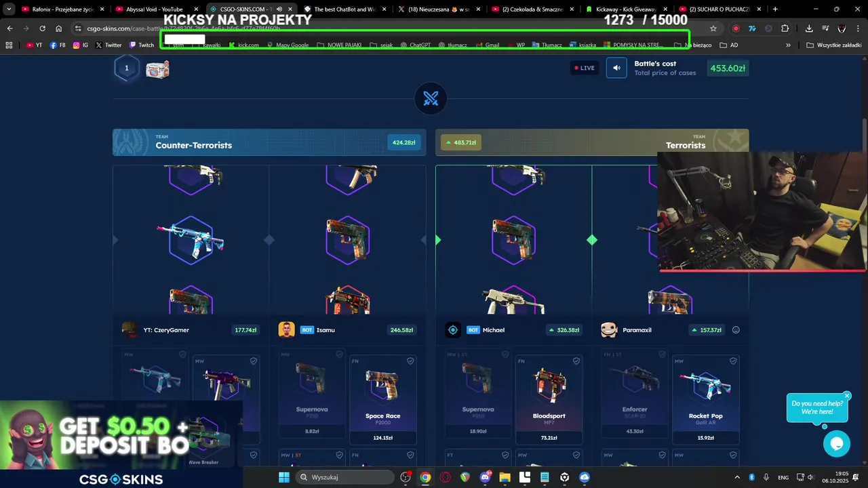This screenshot has height=488, width=868.
Task: Click the Terrorists total 483.71zł
Action: pyautogui.click(x=461, y=142)
